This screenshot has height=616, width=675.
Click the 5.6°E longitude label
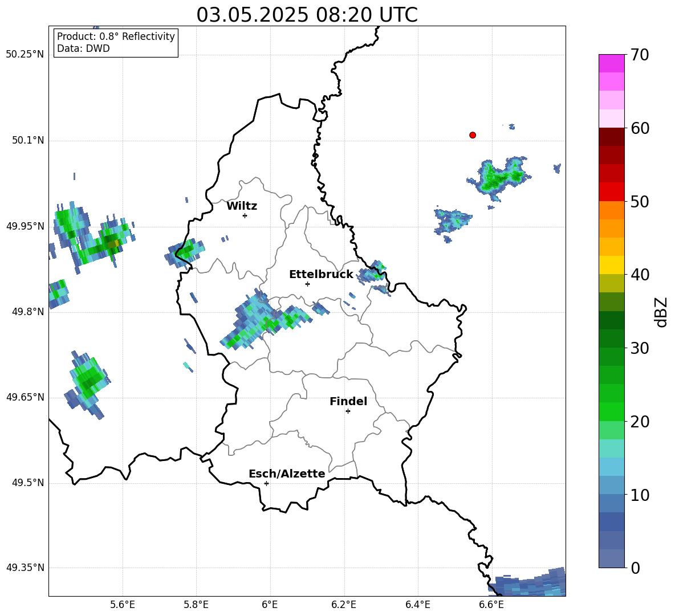click(123, 605)
